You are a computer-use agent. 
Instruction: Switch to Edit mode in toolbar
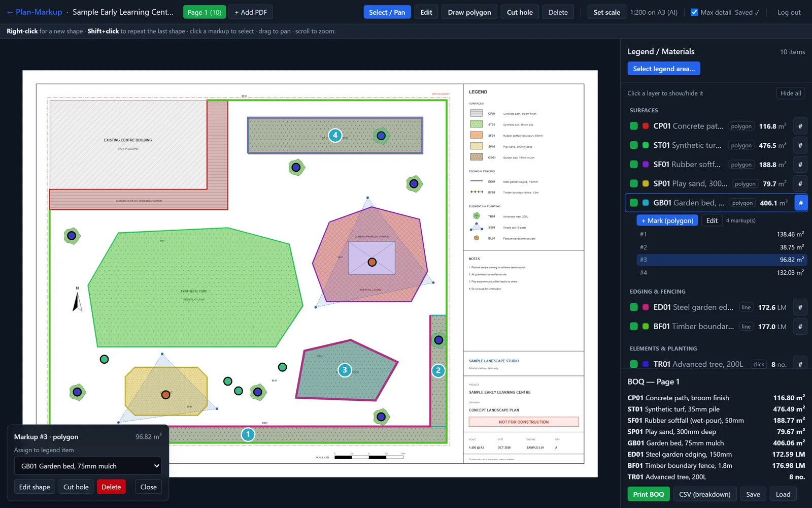(x=426, y=12)
